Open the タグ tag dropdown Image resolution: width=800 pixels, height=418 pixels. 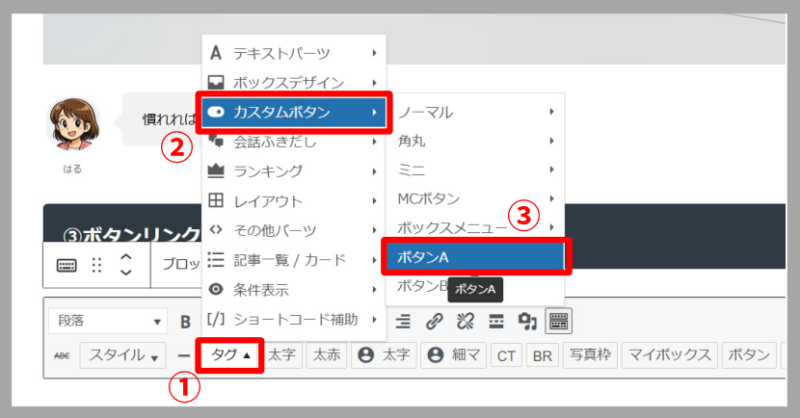[230, 355]
